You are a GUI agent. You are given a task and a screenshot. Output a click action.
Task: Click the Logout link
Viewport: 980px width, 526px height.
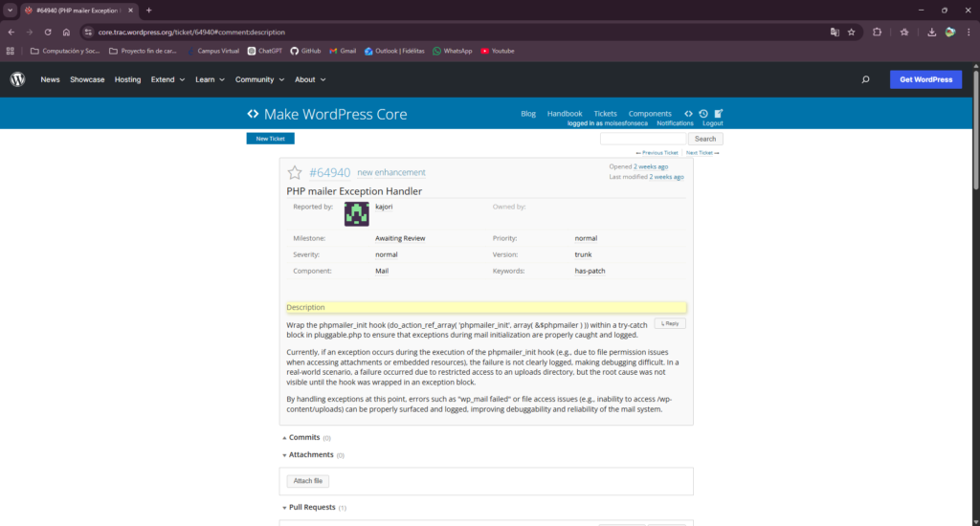click(x=712, y=123)
